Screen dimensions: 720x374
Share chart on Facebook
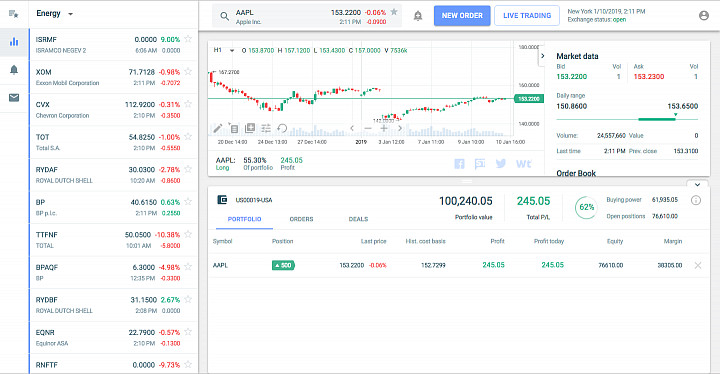coord(459,164)
